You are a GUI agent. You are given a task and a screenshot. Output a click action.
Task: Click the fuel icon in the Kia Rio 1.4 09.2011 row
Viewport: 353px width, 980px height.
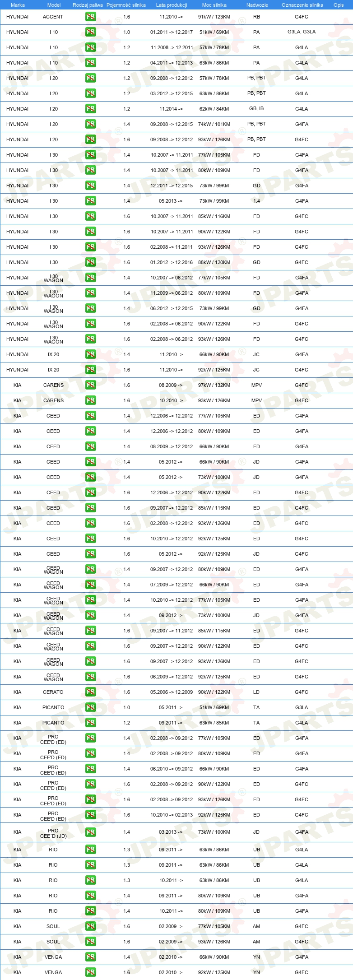tap(90, 896)
